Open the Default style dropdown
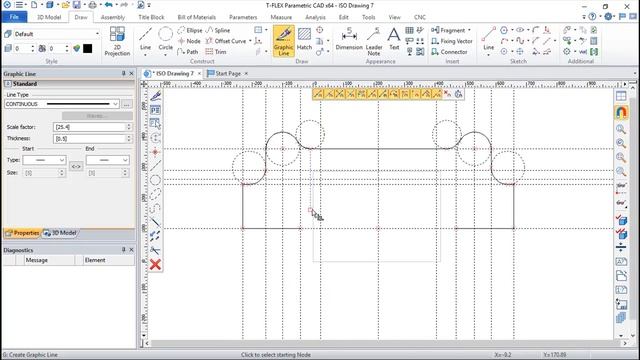 point(97,34)
